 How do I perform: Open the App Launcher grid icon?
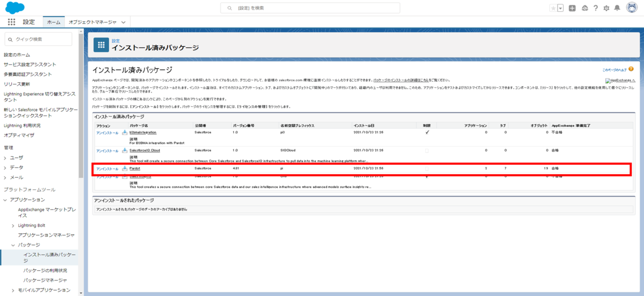point(11,22)
